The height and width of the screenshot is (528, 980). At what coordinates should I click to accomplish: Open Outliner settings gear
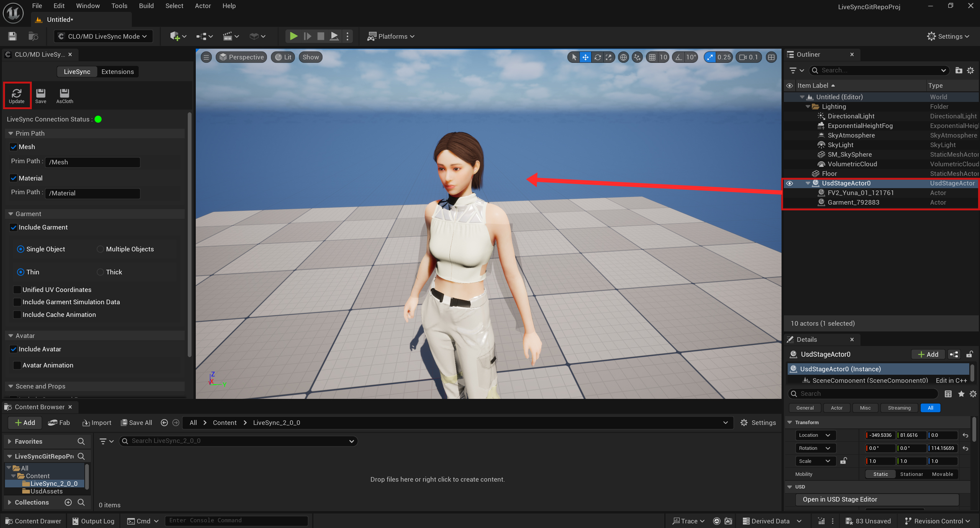click(x=970, y=70)
